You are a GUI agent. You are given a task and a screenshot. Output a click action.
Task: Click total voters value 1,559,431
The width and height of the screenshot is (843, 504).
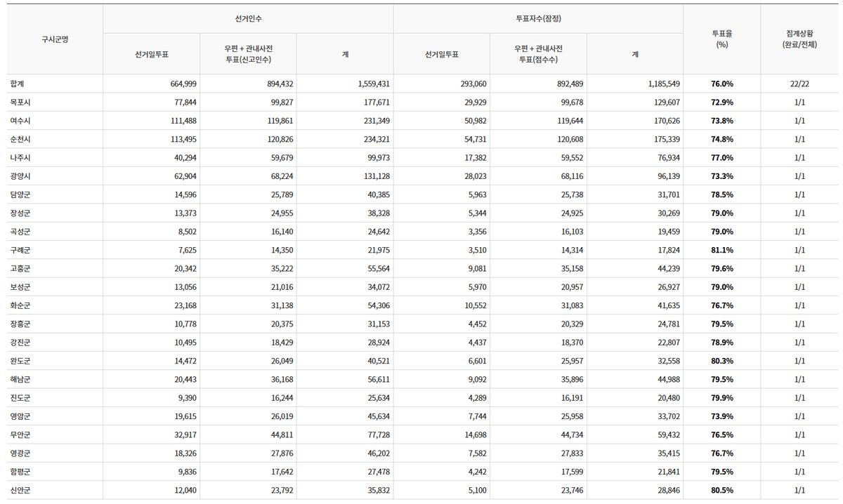coord(374,84)
